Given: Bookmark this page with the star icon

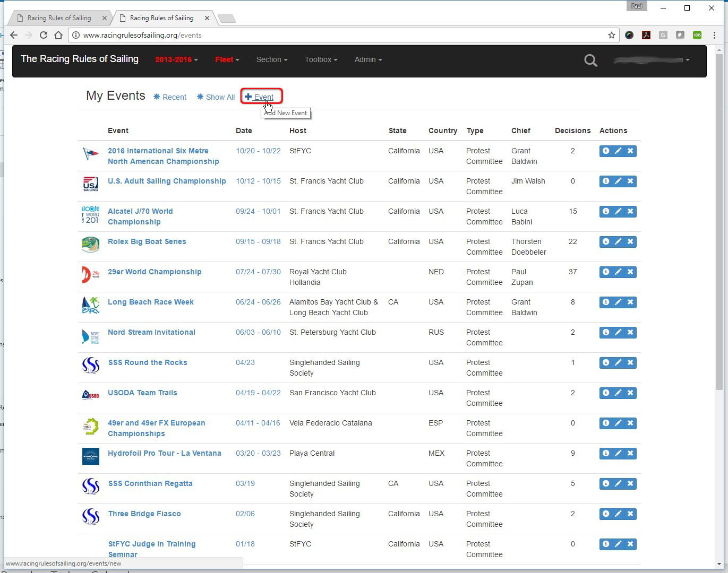Looking at the screenshot, I should click(x=612, y=35).
